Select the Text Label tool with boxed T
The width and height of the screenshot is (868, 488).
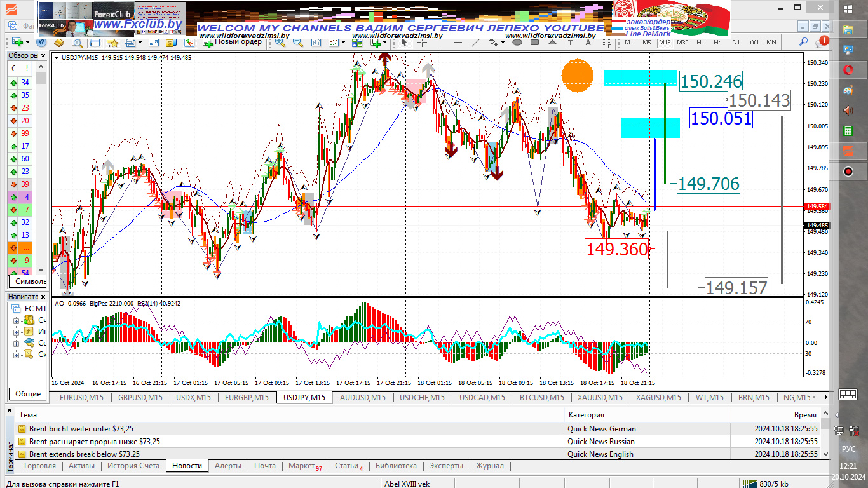[x=570, y=43]
